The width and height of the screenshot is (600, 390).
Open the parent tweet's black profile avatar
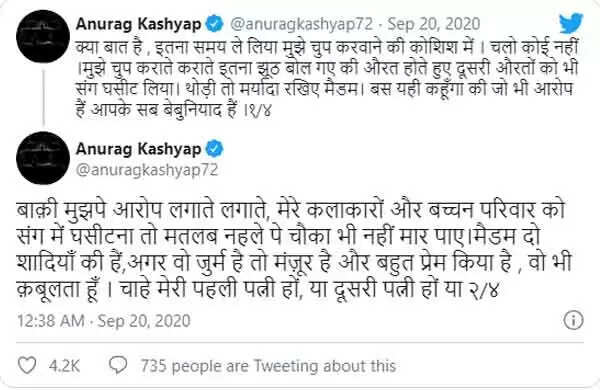click(x=43, y=36)
